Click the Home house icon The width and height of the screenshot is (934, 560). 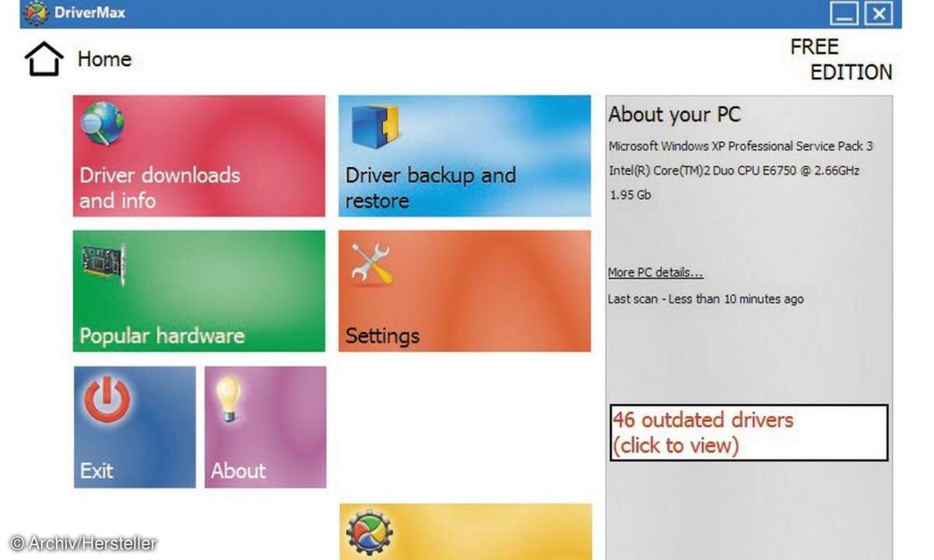(x=43, y=59)
